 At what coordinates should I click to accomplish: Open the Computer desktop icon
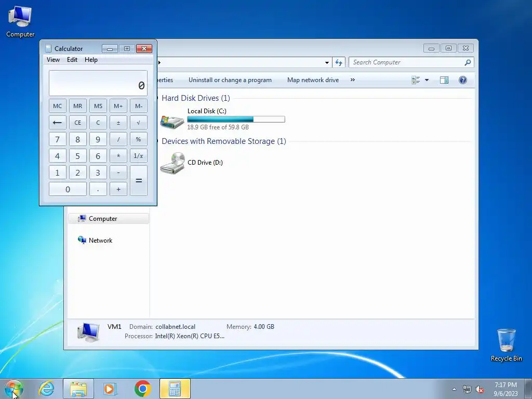pyautogui.click(x=20, y=21)
